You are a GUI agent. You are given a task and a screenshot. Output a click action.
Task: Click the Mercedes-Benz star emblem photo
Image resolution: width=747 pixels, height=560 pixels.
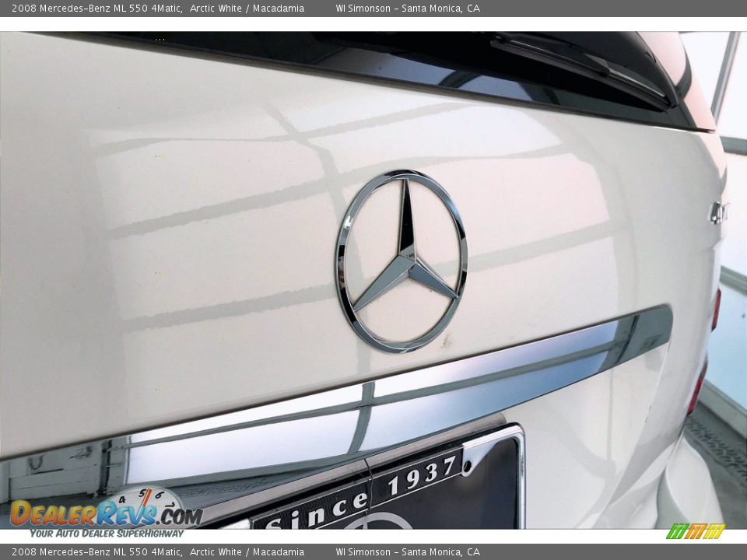[x=402, y=261]
